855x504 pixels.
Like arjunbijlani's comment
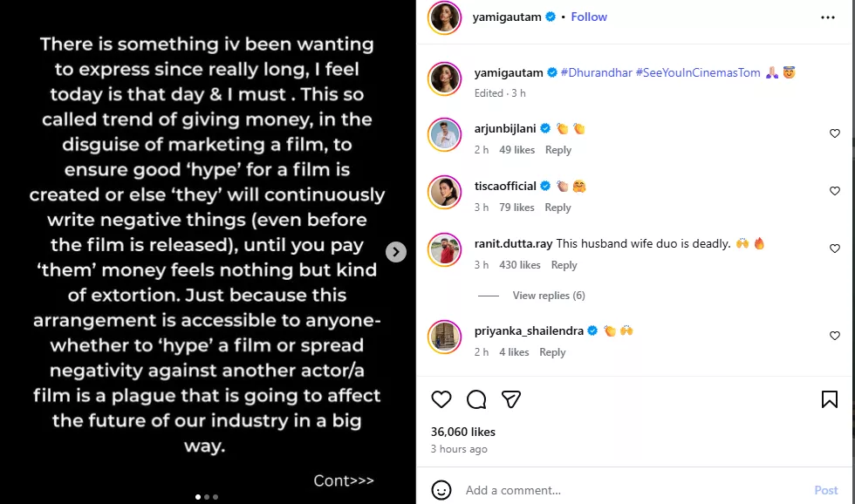pyautogui.click(x=835, y=133)
